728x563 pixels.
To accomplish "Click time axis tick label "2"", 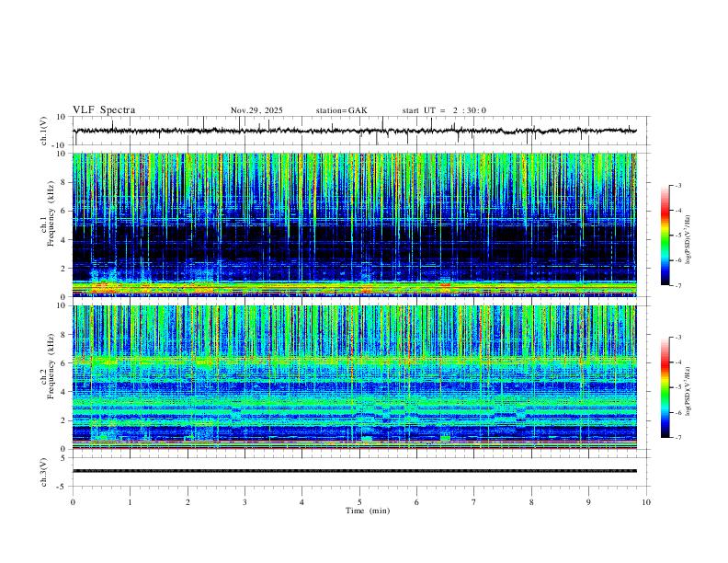I will 188,502.
